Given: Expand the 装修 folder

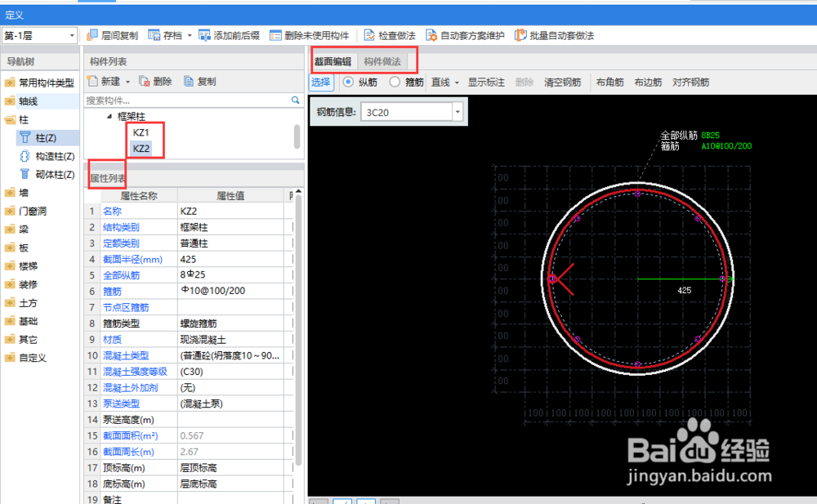Looking at the screenshot, I should 10,284.
